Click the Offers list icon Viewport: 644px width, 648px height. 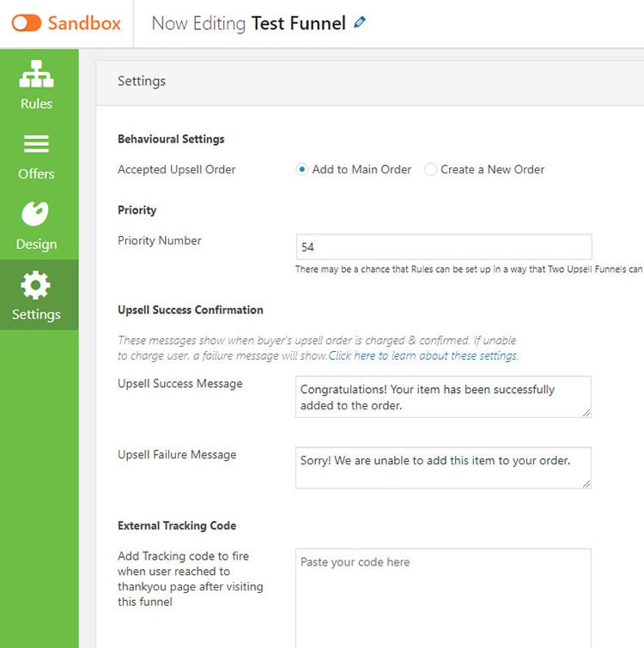[x=36, y=144]
